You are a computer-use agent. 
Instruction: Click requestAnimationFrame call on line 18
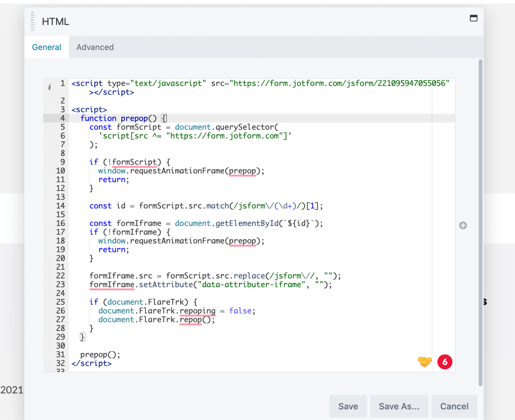[181, 241]
